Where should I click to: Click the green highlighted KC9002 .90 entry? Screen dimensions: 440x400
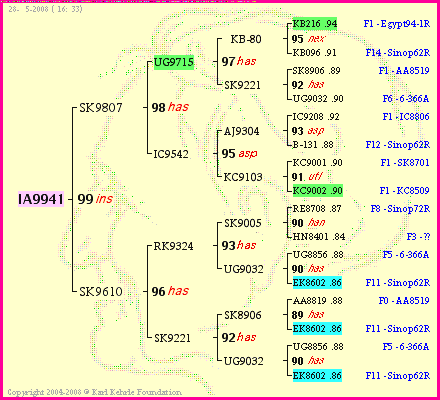(318, 191)
